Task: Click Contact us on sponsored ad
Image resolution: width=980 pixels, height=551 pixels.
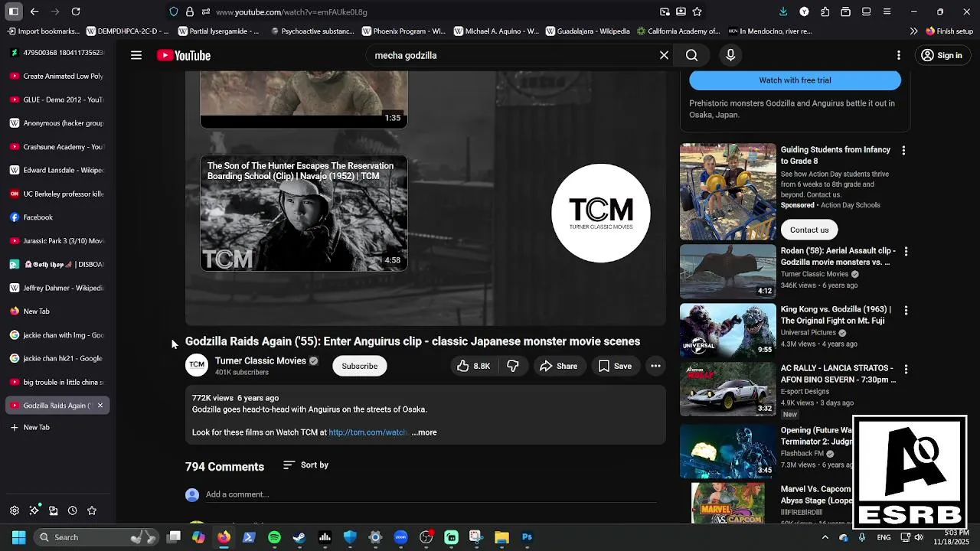Action: tap(809, 230)
